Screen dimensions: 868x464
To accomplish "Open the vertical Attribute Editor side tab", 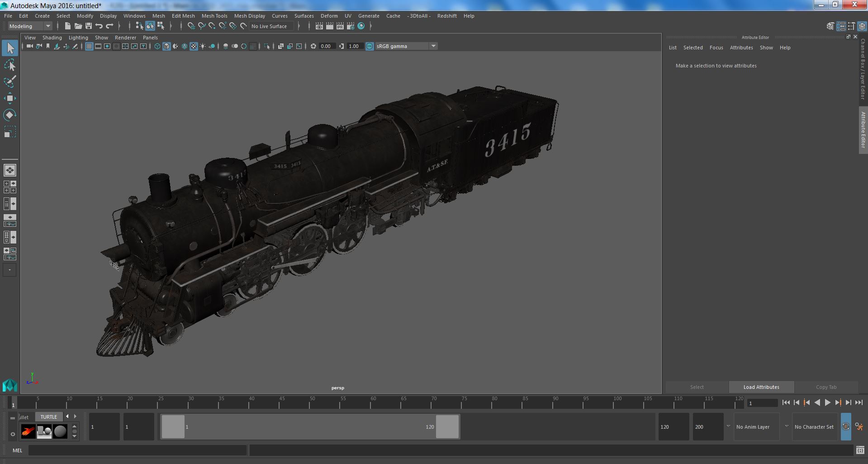I will [863, 130].
